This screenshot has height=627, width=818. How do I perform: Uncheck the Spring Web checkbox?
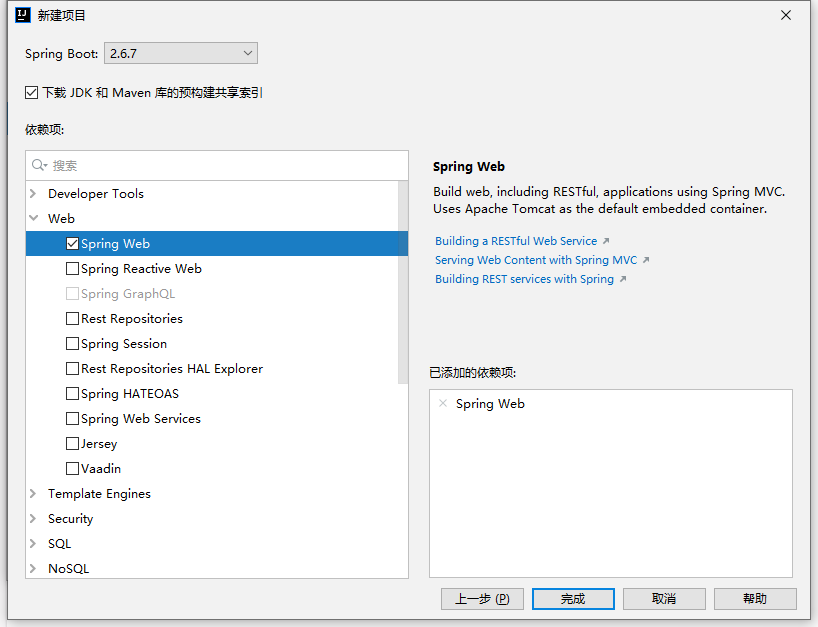click(x=72, y=244)
